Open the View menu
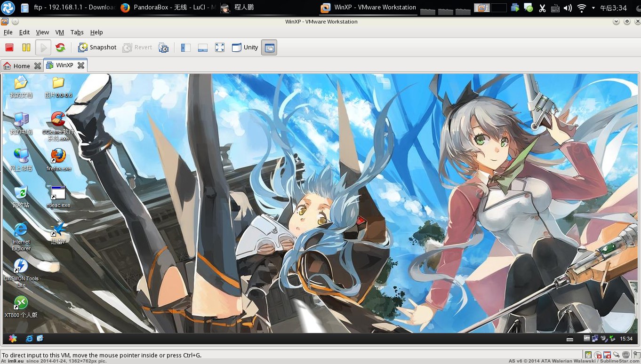Image resolution: width=641 pixels, height=364 pixels. click(x=42, y=32)
